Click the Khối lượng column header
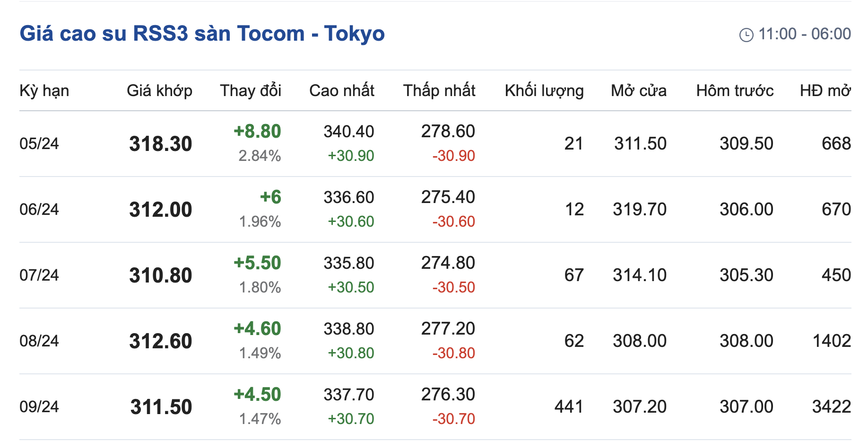The image size is (868, 442). pyautogui.click(x=544, y=90)
